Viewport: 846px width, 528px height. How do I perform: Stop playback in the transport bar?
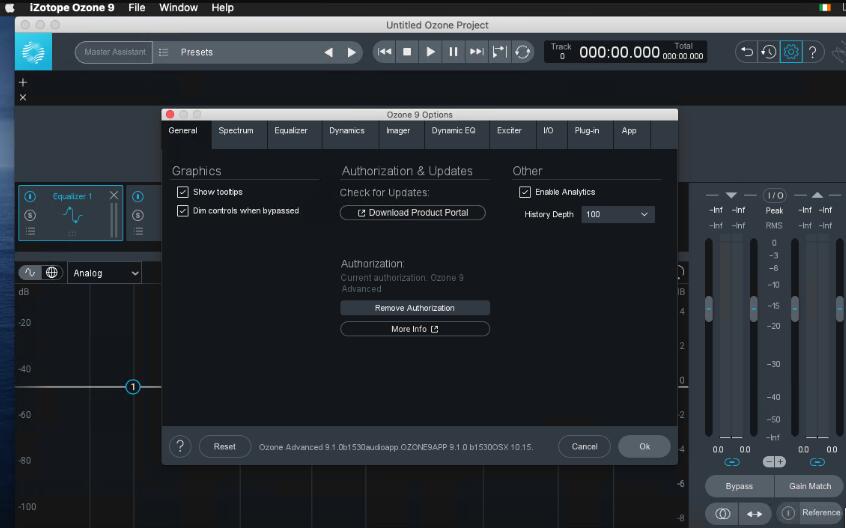407,52
